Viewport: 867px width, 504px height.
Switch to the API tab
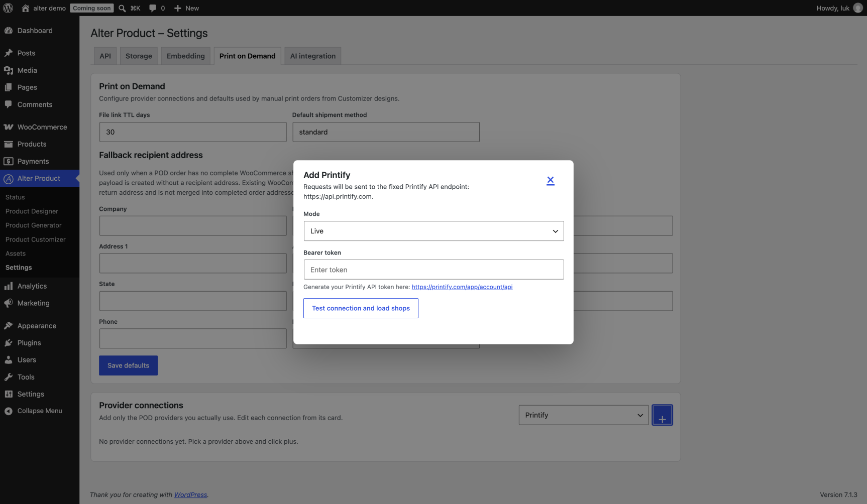click(x=105, y=56)
